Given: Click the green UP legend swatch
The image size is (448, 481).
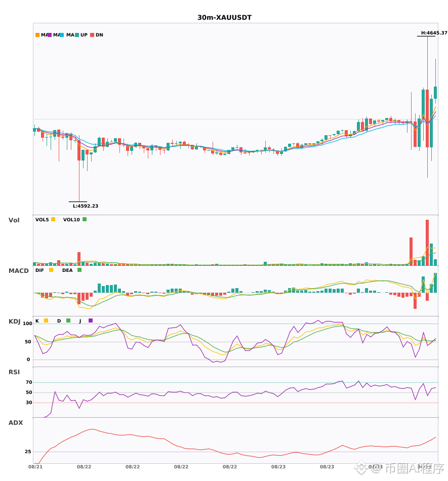Looking at the screenshot, I should coord(77,35).
